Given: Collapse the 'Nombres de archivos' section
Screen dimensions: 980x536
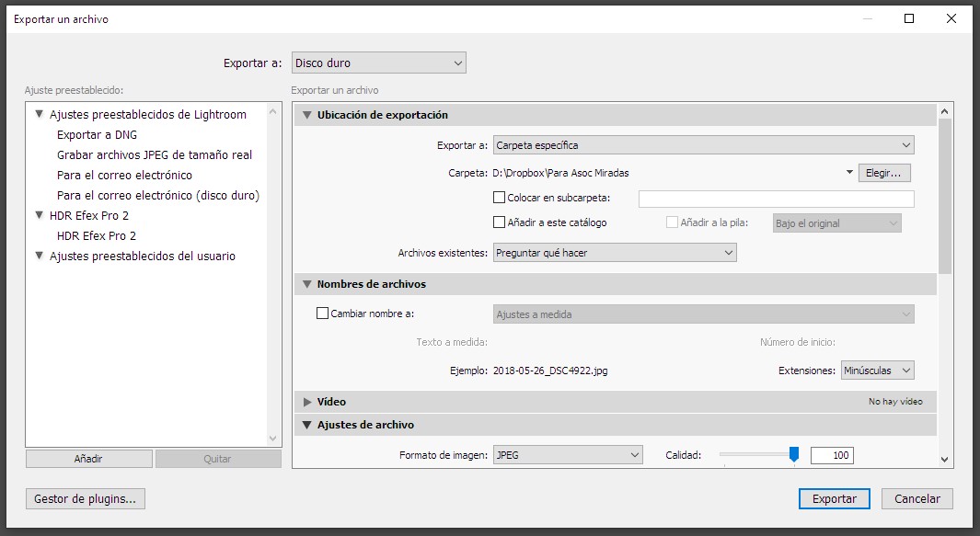Looking at the screenshot, I should click(306, 284).
